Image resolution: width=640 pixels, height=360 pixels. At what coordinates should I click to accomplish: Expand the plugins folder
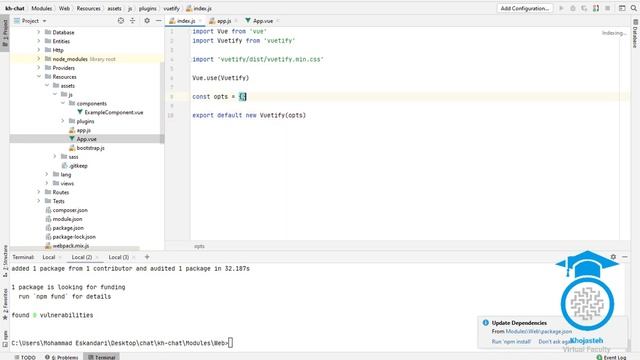point(63,121)
